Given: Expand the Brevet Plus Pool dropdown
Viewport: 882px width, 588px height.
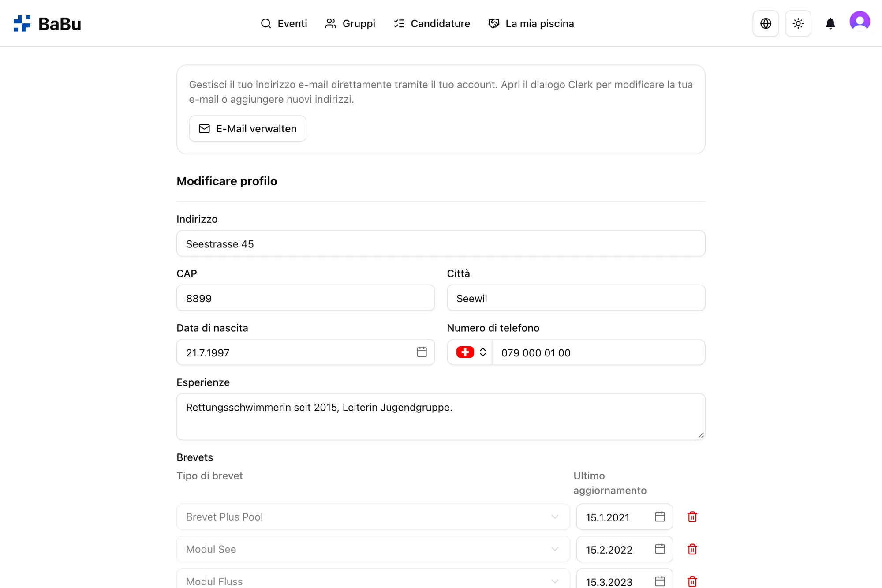Looking at the screenshot, I should (x=373, y=517).
